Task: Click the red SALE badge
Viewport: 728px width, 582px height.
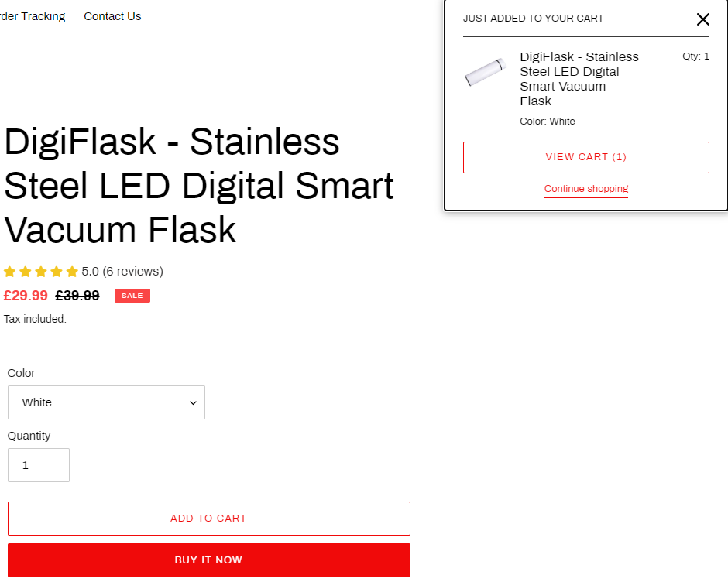Action: point(132,296)
